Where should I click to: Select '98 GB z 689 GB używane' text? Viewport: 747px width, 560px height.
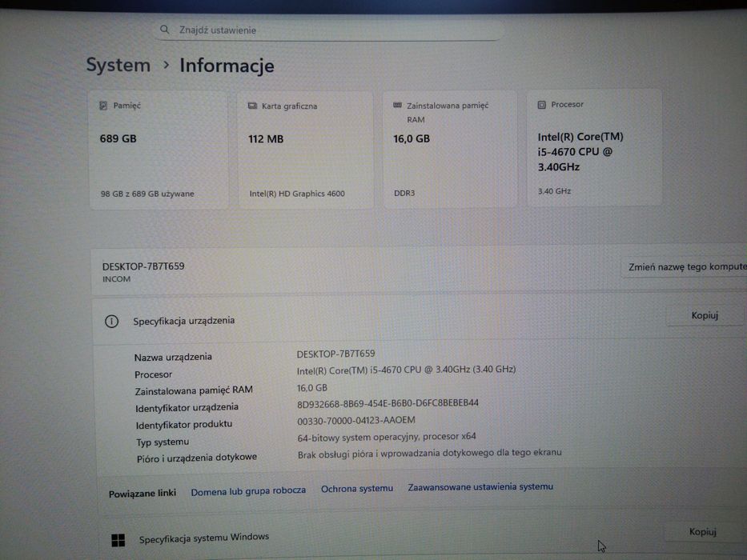[147, 194]
